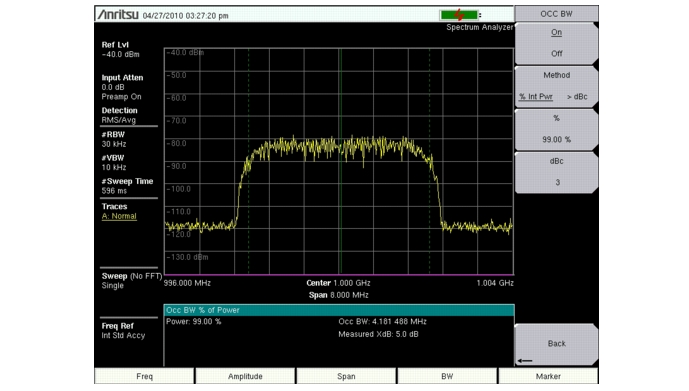Select the A: Normal trace label
The height and width of the screenshot is (391, 689).
pyautogui.click(x=119, y=216)
